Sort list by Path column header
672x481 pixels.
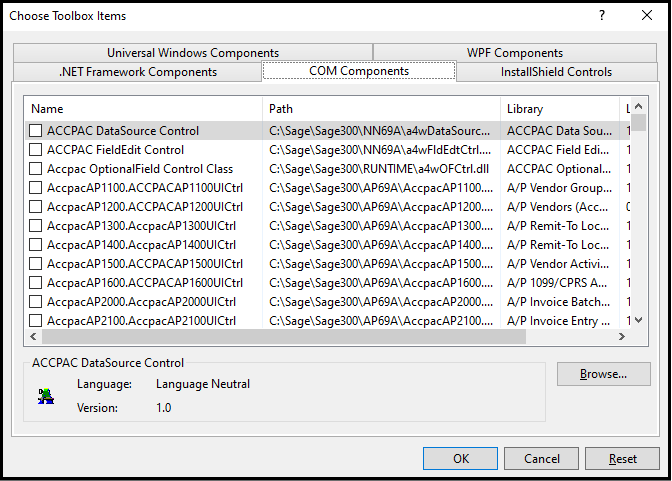pos(381,109)
